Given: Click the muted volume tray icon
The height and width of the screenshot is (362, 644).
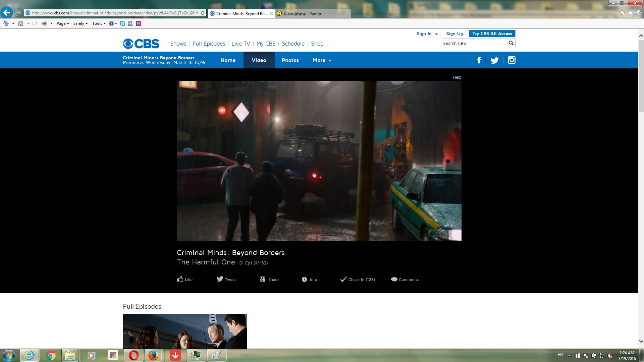Looking at the screenshot, I should point(610,356).
